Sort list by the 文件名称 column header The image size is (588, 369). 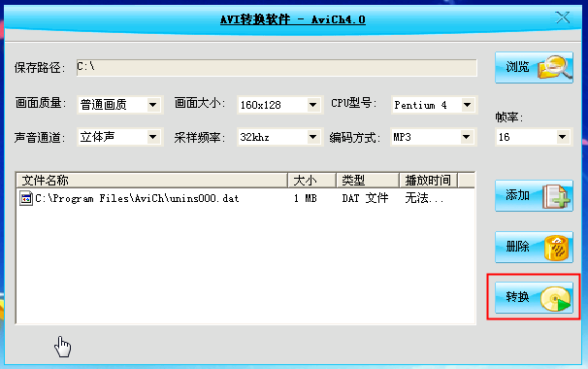[x=152, y=181]
